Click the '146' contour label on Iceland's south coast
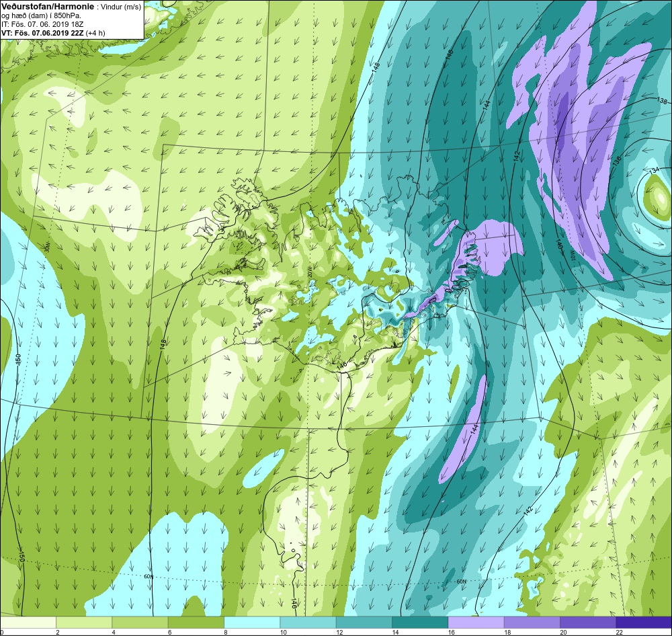This screenshot has height=636, width=672. point(341,365)
